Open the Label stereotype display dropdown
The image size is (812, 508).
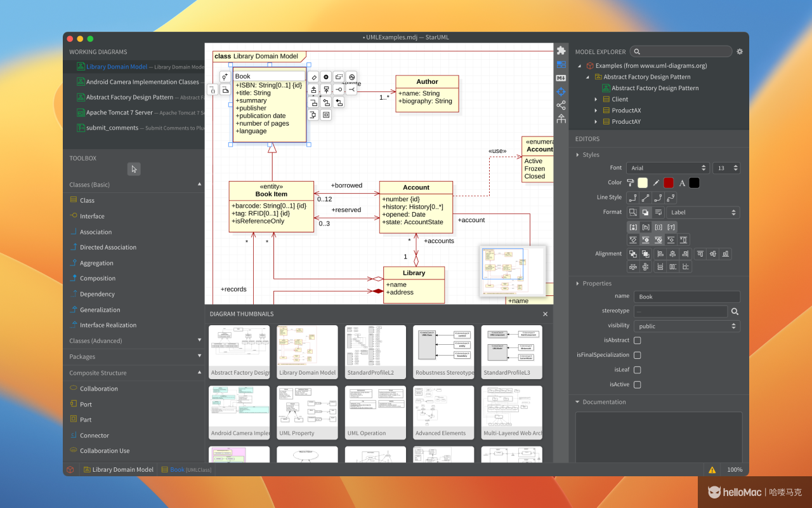click(703, 212)
